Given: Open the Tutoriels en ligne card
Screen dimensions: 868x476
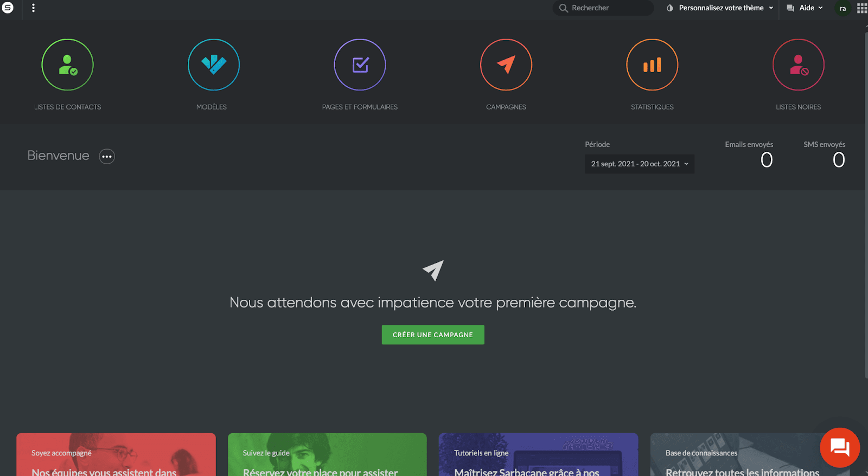Looking at the screenshot, I should (538, 454).
